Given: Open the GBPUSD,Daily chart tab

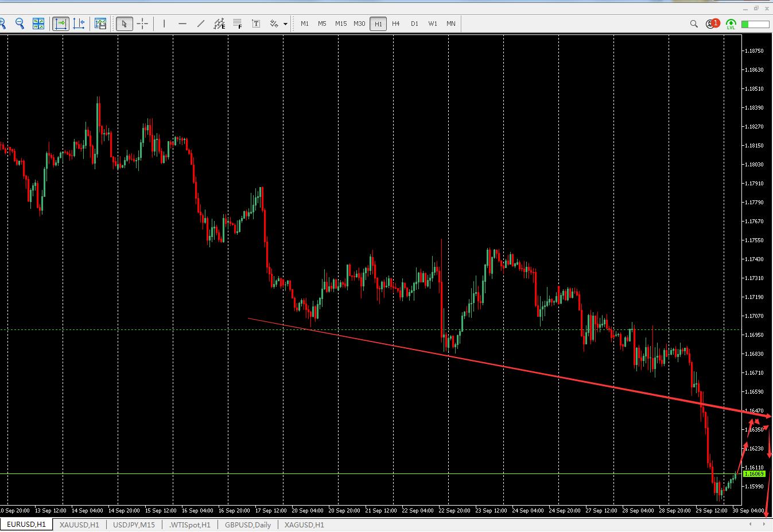Looking at the screenshot, I should [248, 525].
